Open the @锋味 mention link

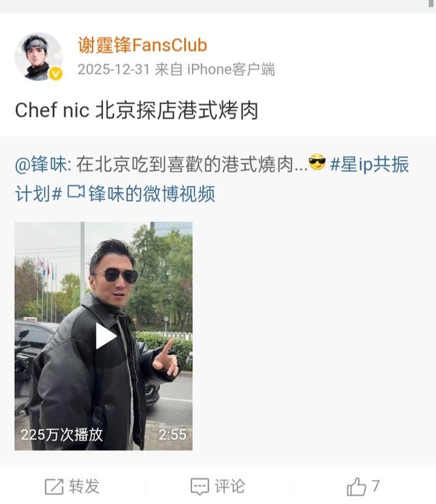41,164
